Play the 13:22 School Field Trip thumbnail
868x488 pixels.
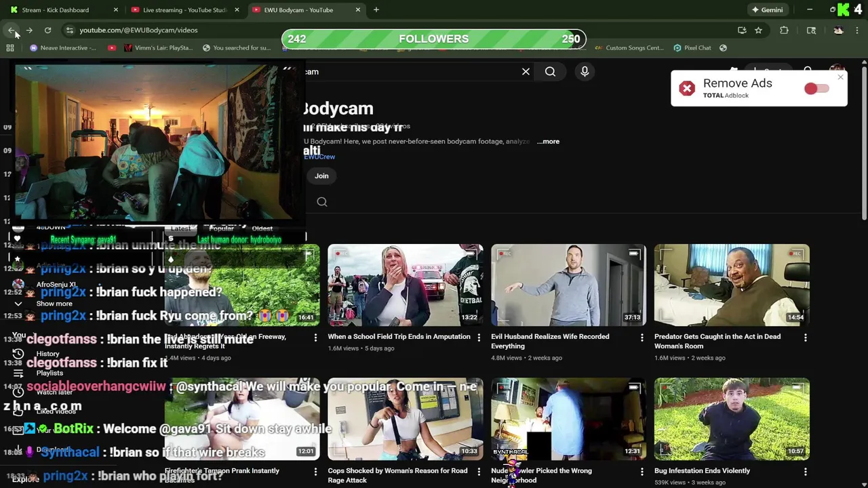[x=406, y=285]
